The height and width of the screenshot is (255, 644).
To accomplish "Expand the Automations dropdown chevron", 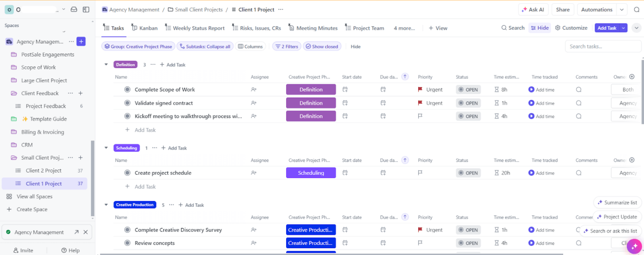I will 622,10.
